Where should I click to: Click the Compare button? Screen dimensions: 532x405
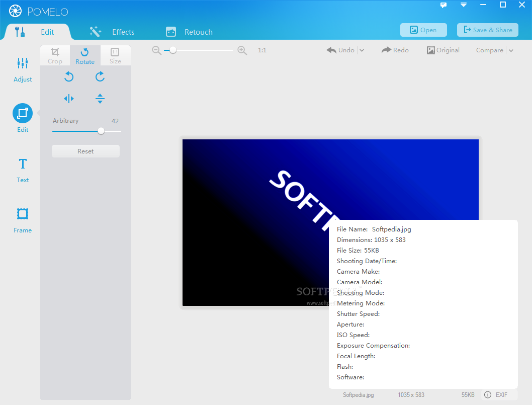pyautogui.click(x=490, y=50)
